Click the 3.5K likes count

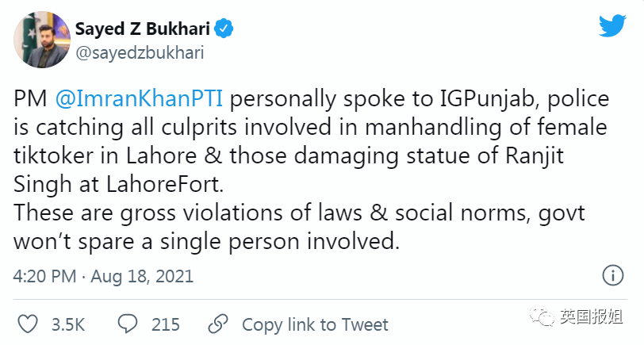point(68,324)
